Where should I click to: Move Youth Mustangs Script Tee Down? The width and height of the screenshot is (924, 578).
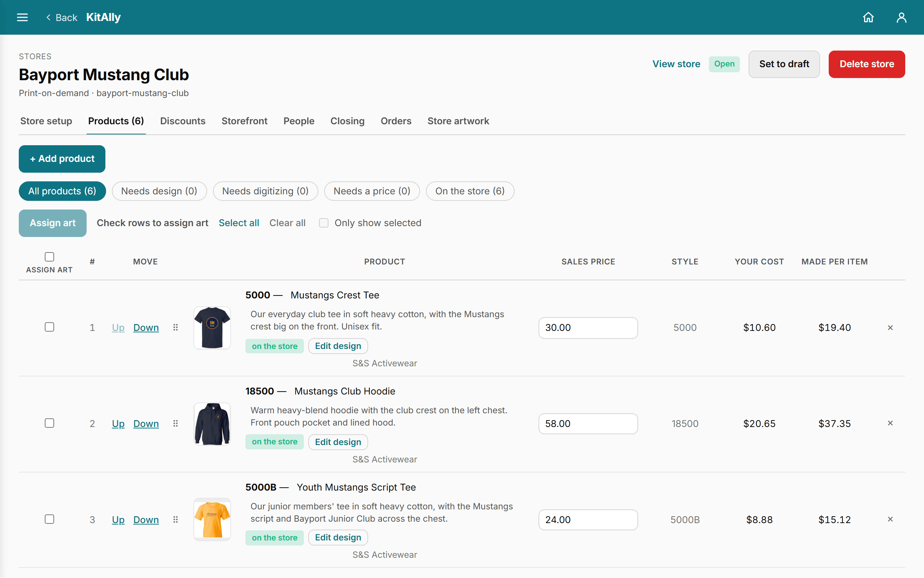(x=146, y=519)
